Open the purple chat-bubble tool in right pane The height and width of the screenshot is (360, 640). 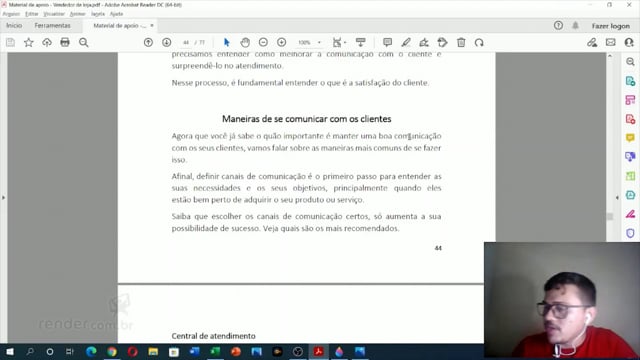pyautogui.click(x=630, y=157)
